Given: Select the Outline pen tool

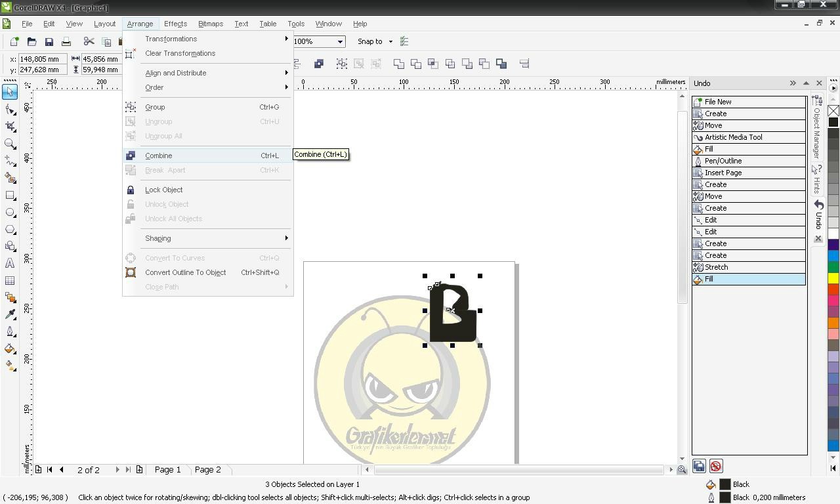Looking at the screenshot, I should pos(10,331).
